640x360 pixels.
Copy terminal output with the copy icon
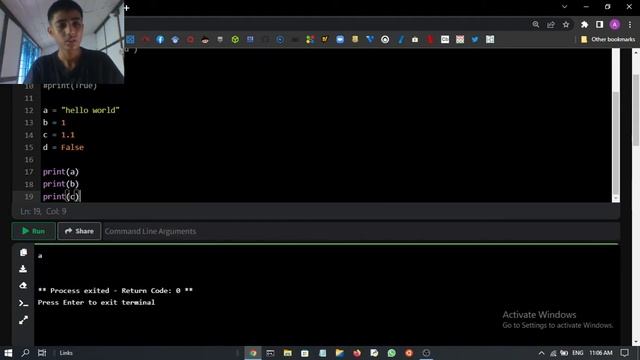click(23, 253)
